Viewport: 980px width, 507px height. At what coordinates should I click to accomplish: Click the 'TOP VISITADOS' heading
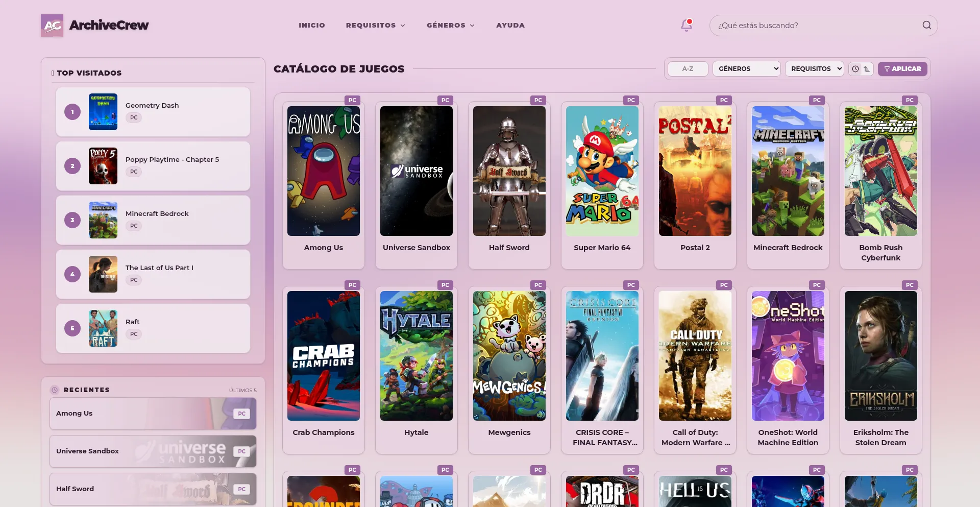tap(89, 73)
